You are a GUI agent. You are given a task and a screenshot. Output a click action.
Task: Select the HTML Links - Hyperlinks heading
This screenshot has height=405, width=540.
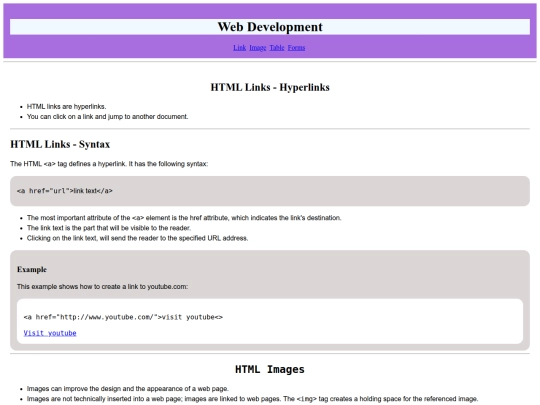point(270,87)
